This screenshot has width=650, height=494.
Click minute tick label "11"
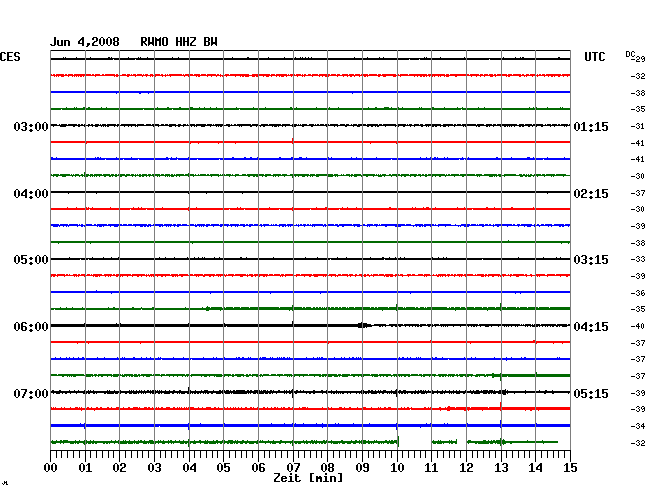(431, 468)
